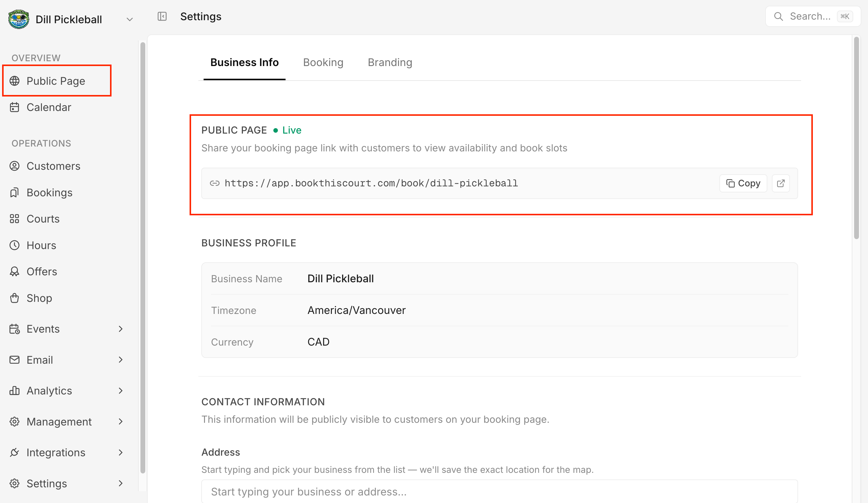Click the CAD currency value

(318, 342)
